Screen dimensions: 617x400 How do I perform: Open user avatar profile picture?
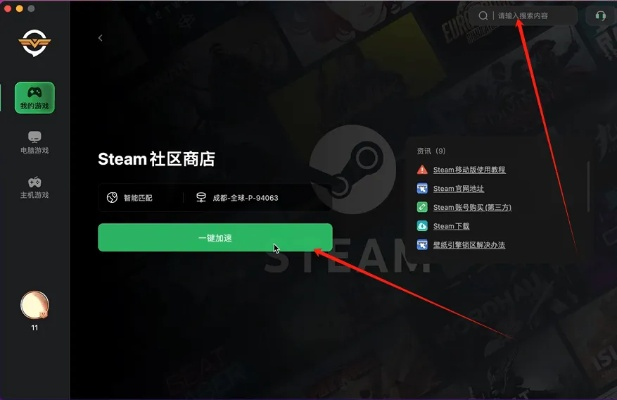[35, 305]
